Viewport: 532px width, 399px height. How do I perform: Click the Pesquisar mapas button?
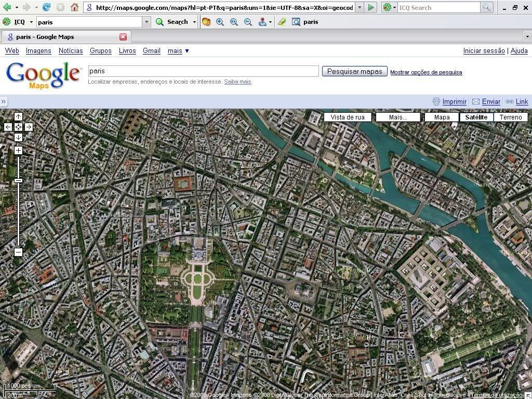tap(354, 71)
